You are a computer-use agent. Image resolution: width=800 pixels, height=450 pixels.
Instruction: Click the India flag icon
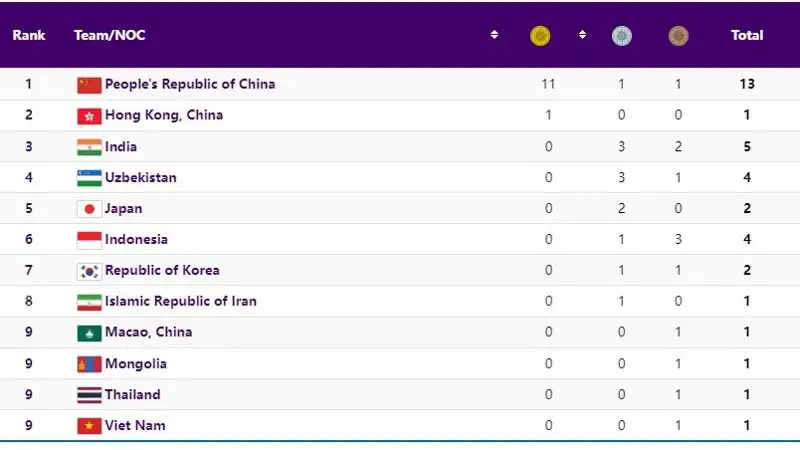(x=89, y=147)
